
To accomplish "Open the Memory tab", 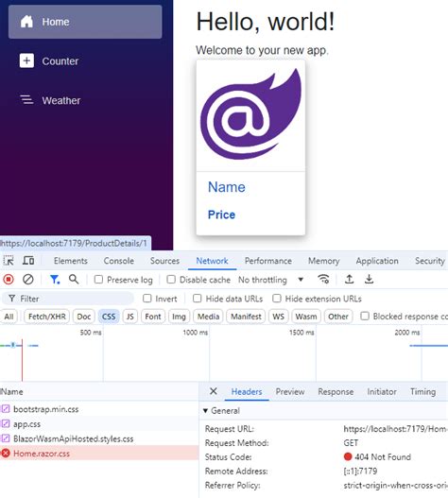I will click(x=324, y=261).
